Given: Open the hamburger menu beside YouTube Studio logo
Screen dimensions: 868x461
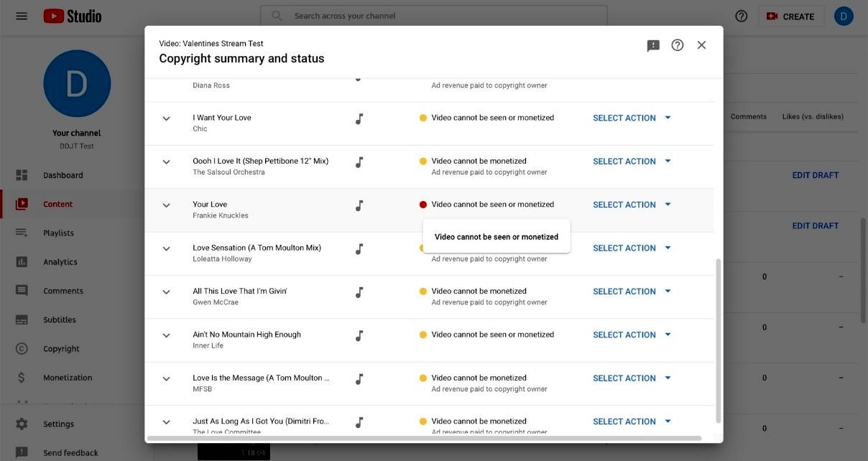Looking at the screenshot, I should [x=22, y=16].
